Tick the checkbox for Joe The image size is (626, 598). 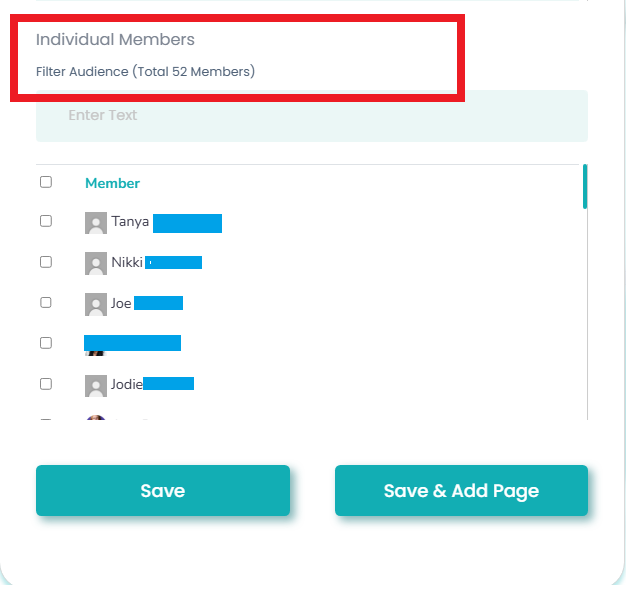tap(46, 302)
